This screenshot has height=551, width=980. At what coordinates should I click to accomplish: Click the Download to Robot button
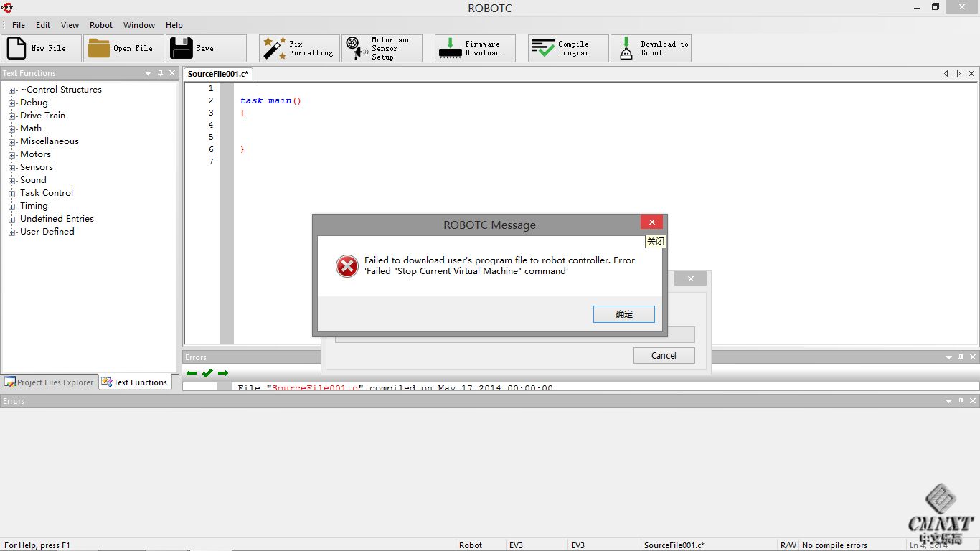point(651,48)
